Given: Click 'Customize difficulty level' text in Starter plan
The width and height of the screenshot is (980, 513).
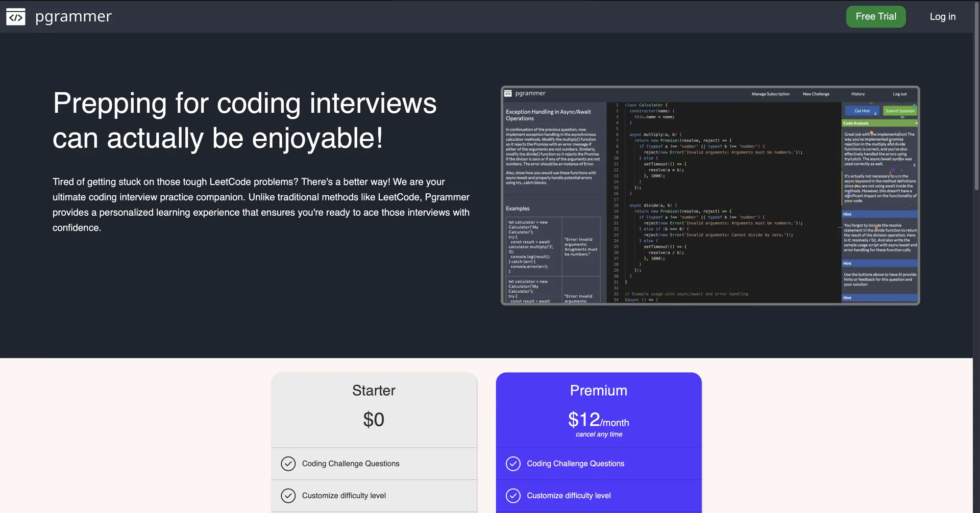Looking at the screenshot, I should click(x=344, y=496).
